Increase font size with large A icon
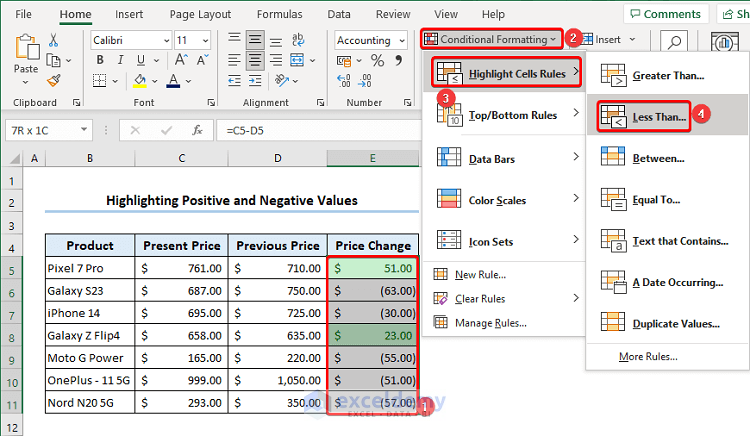 point(181,60)
